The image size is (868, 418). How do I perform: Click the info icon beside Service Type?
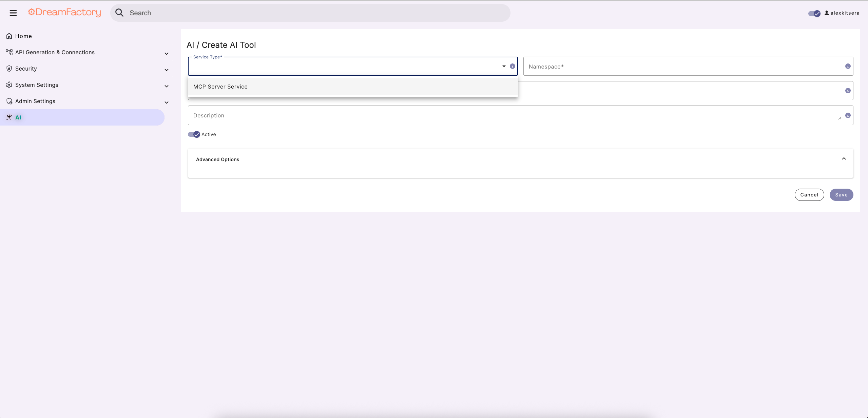512,66
